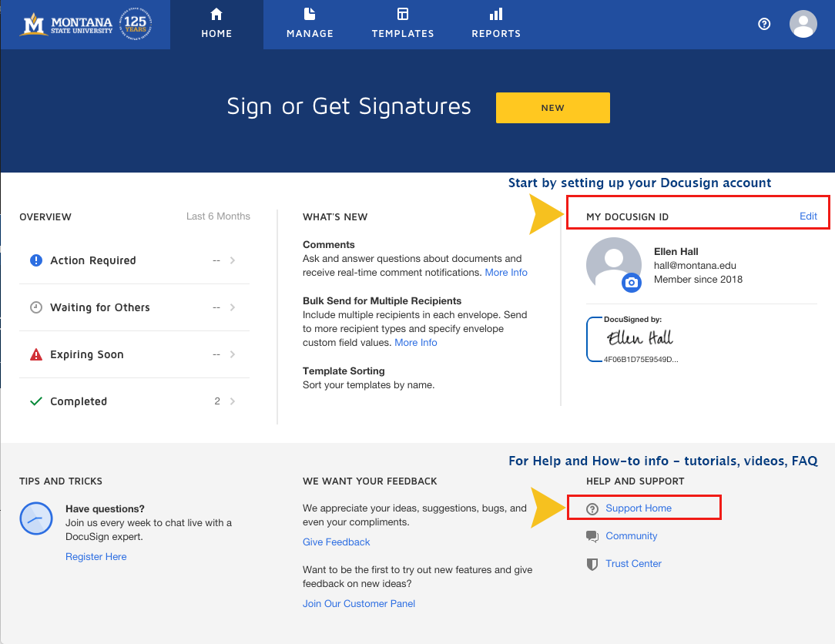
Task: Click the Ellen Hall name text
Action: 676,251
